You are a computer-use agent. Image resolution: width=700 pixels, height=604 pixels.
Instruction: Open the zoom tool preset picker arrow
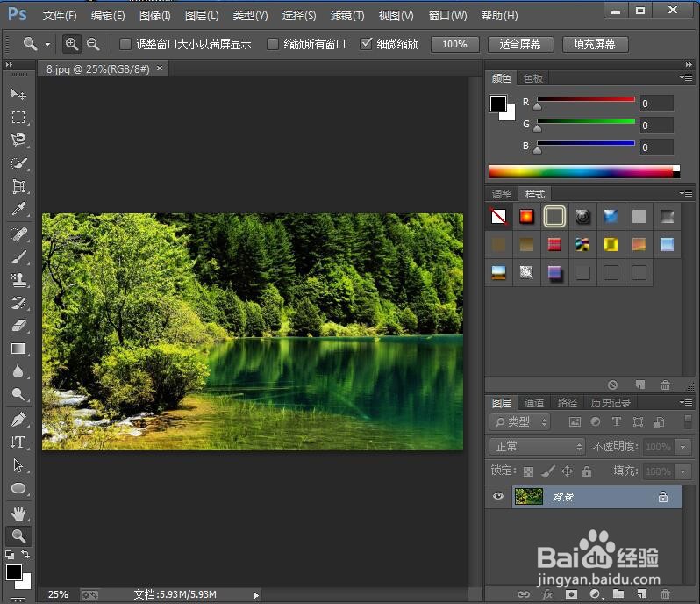pos(47,44)
